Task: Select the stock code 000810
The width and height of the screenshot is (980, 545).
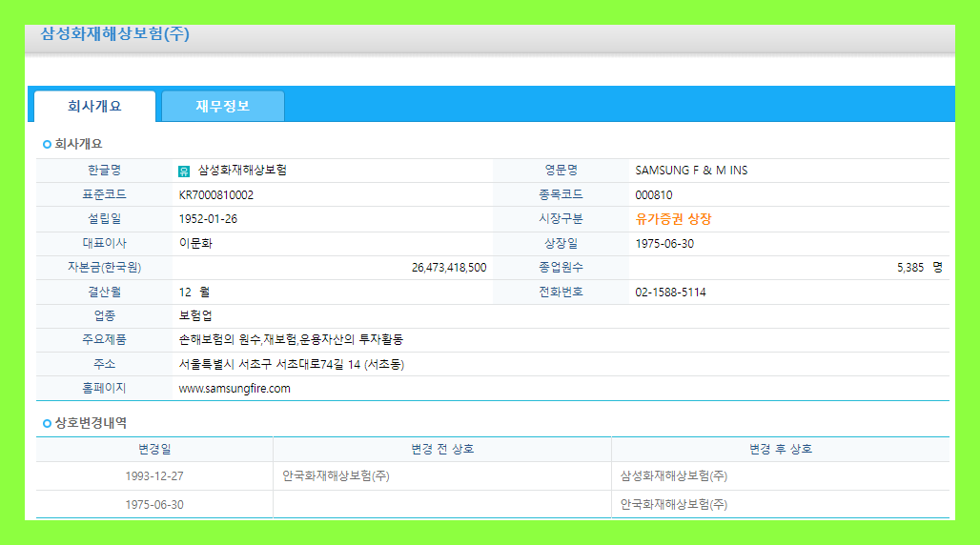Action: pyautogui.click(x=654, y=195)
